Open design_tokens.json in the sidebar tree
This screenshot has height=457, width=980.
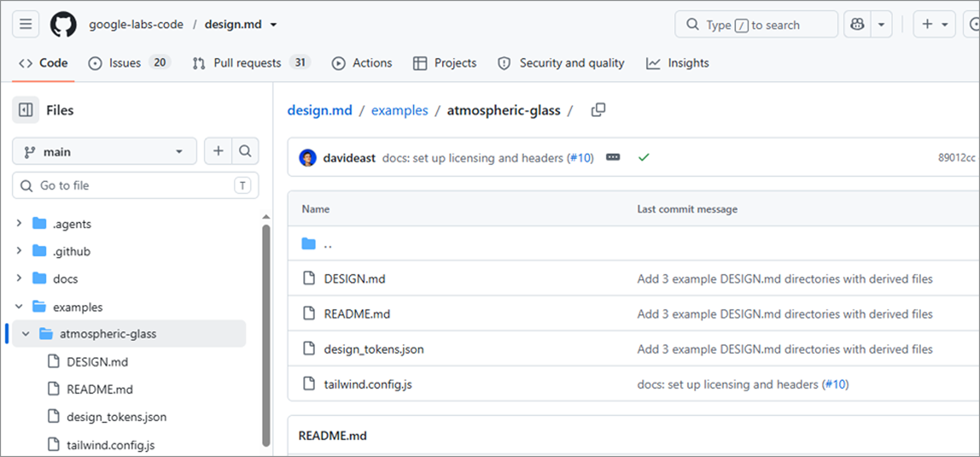[117, 417]
